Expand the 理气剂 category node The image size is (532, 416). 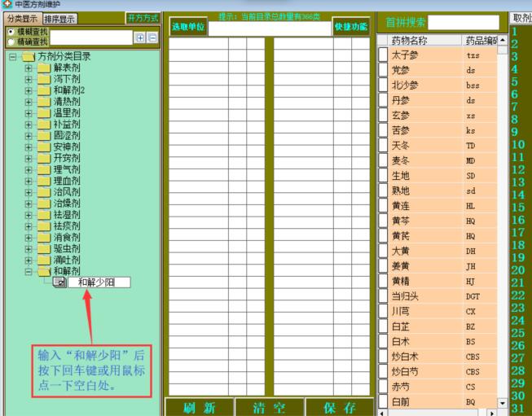point(29,169)
